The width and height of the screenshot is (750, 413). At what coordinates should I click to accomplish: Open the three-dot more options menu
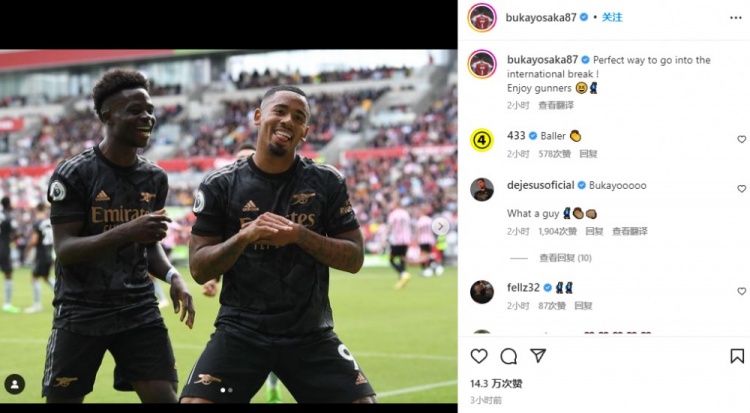pyautogui.click(x=736, y=18)
